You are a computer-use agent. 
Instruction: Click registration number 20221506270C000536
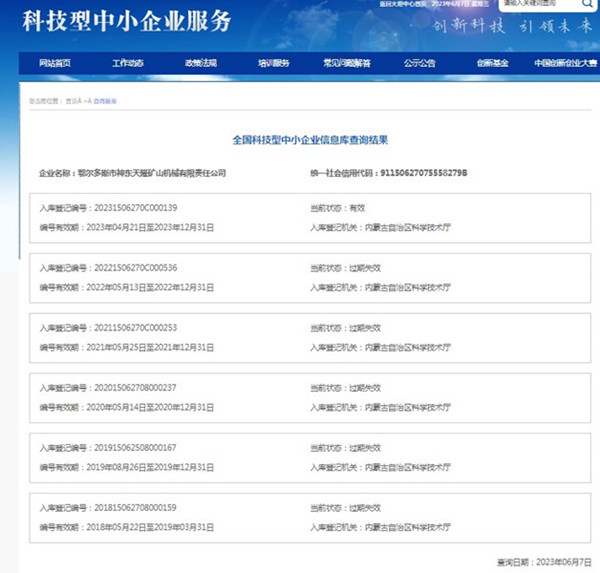pos(133,268)
